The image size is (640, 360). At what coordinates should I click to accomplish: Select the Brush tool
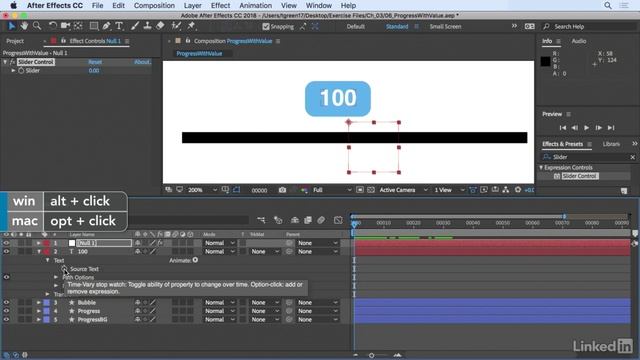[x=135, y=26]
